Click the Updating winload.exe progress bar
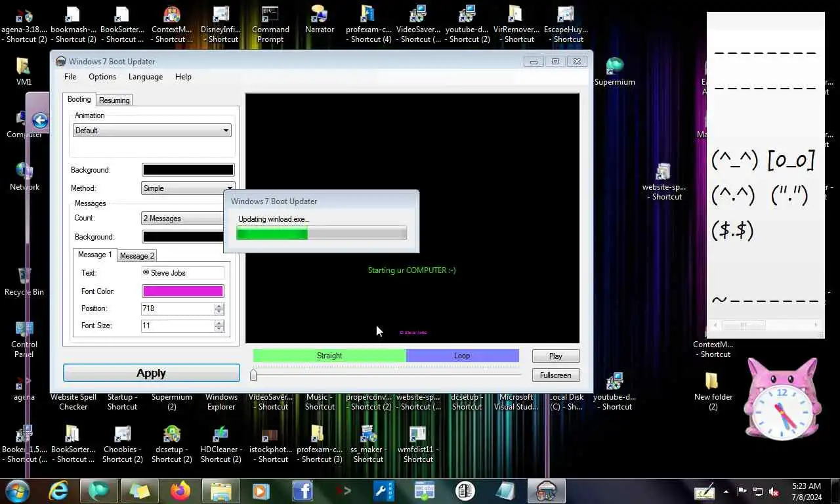840x504 pixels. tap(322, 233)
